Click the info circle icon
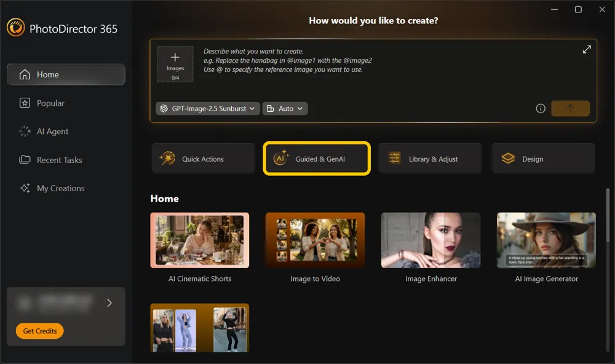 [541, 109]
